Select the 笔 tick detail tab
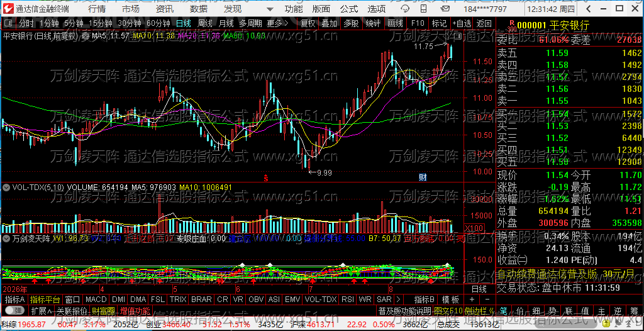The width and height of the screenshot is (644, 331). (x=504, y=310)
